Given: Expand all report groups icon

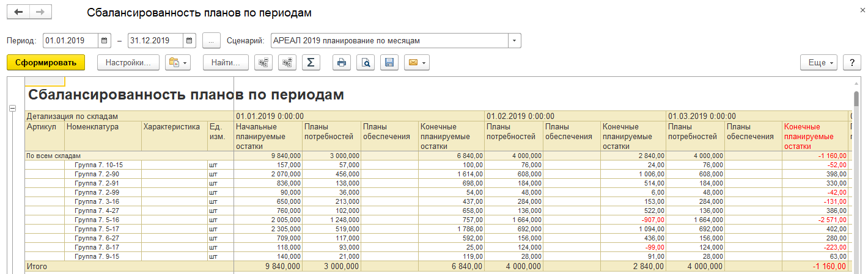Looking at the screenshot, I should [287, 62].
